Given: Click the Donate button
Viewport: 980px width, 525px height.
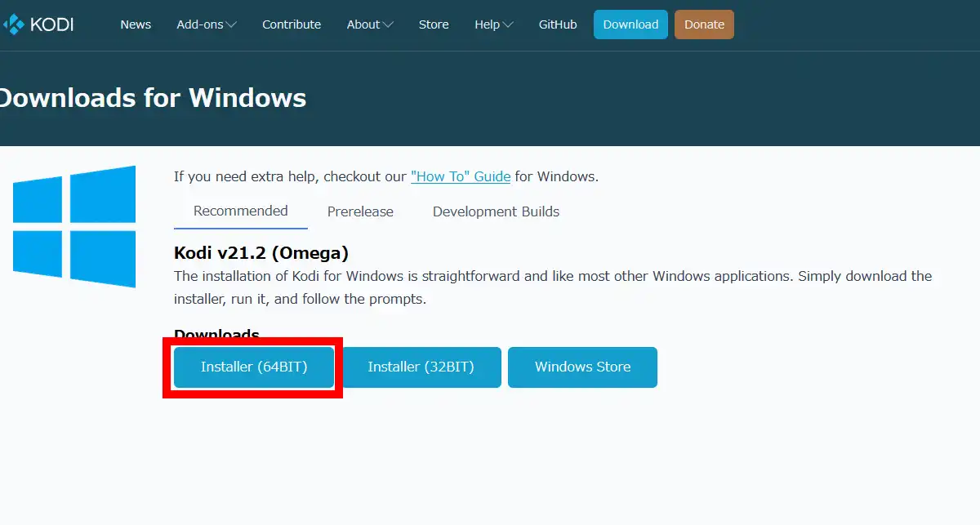Looking at the screenshot, I should [704, 24].
